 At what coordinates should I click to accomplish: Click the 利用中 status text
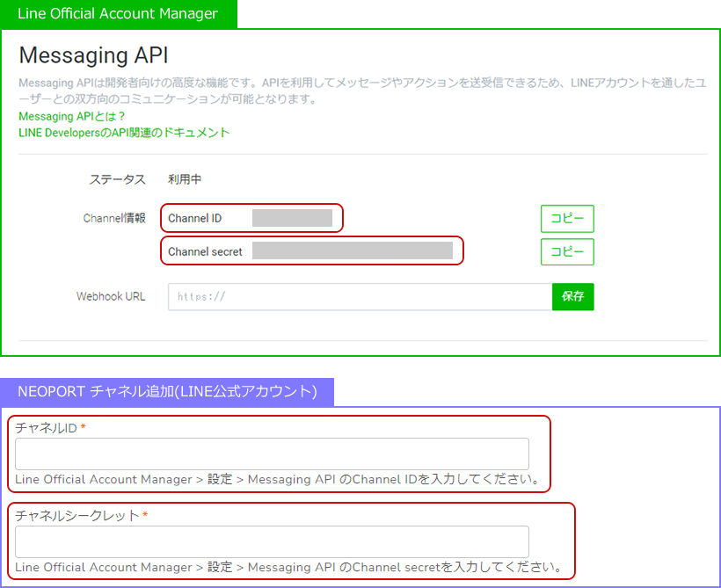pos(185,179)
